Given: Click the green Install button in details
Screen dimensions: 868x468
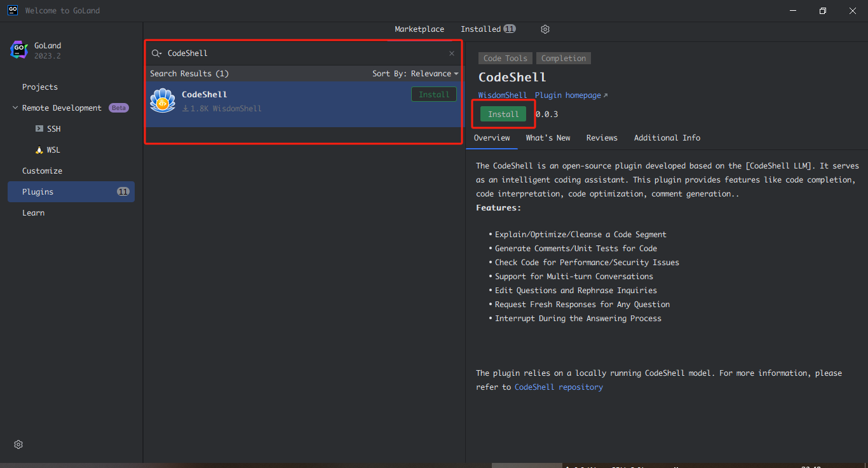Looking at the screenshot, I should click(x=503, y=114).
